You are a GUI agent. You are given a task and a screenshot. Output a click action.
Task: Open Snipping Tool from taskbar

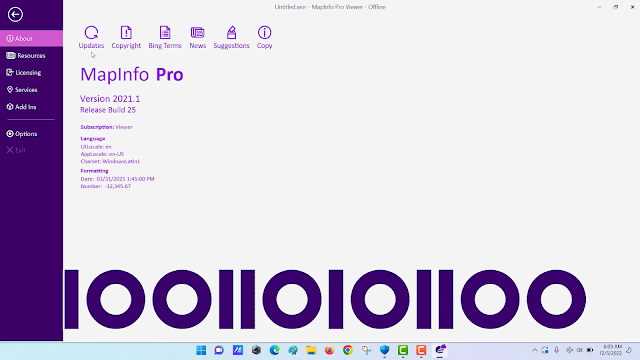coord(366,350)
